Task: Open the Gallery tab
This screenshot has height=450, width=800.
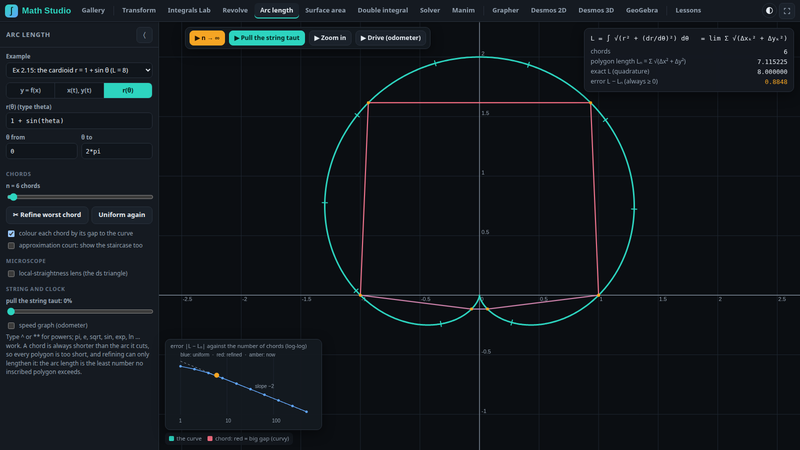Action: [x=93, y=10]
